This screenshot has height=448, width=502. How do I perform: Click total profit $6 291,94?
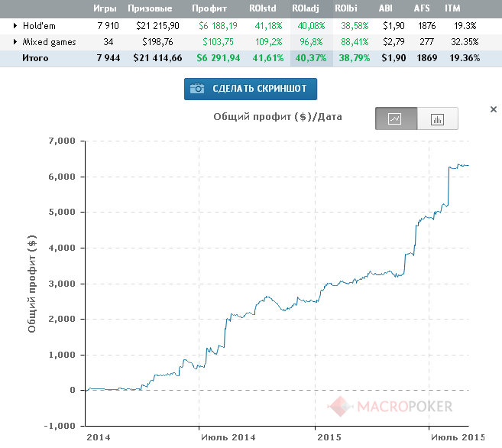click(219, 58)
